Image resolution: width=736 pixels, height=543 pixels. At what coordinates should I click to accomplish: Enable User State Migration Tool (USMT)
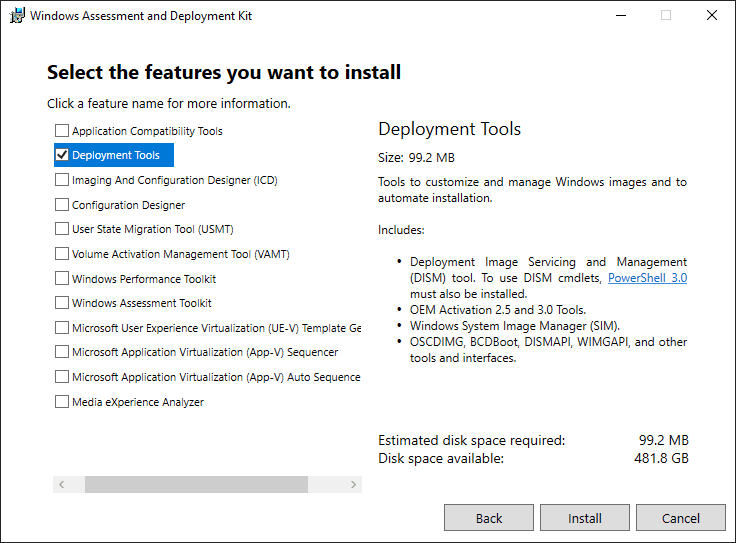click(x=62, y=229)
